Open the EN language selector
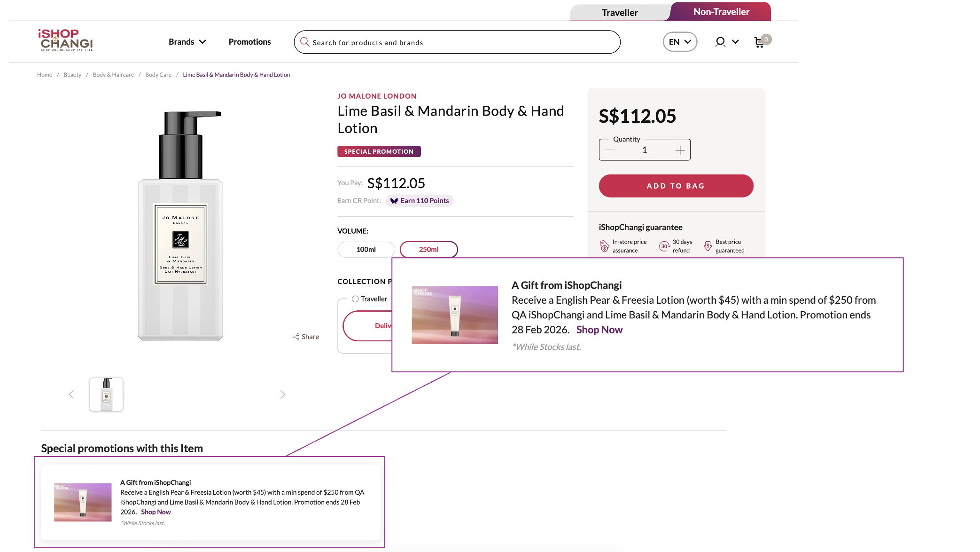This screenshot has width=980, height=552. (x=680, y=42)
